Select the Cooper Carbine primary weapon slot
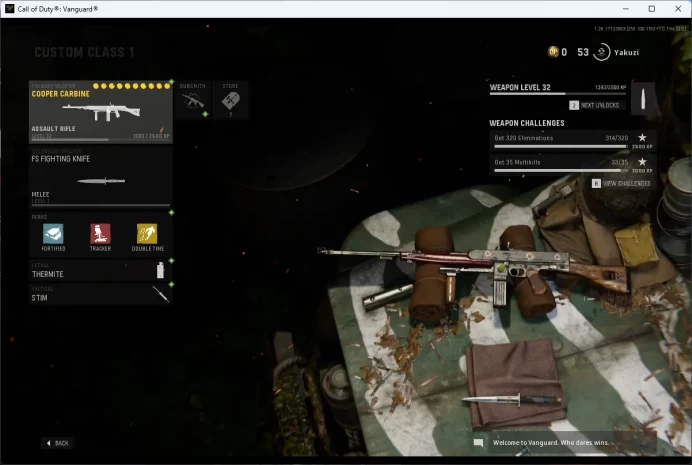The width and height of the screenshot is (692, 465). 101,112
